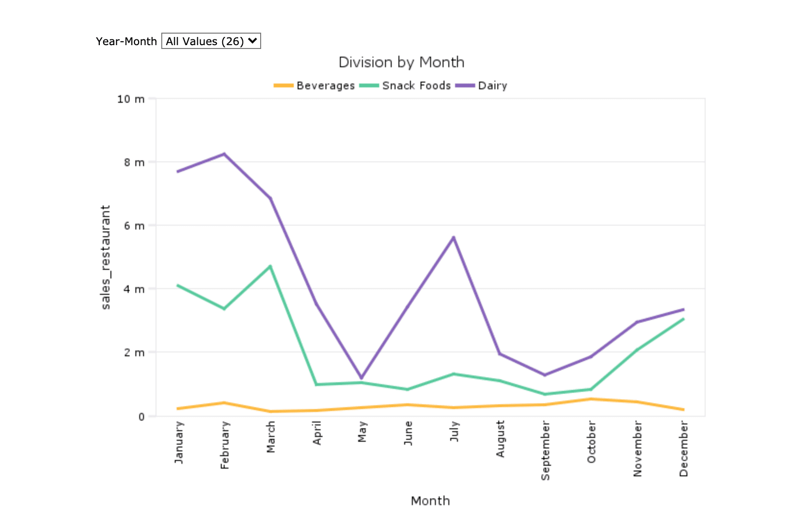The image size is (793, 532).
Task: Toggle the Beverages series legend label
Action: coord(325,85)
